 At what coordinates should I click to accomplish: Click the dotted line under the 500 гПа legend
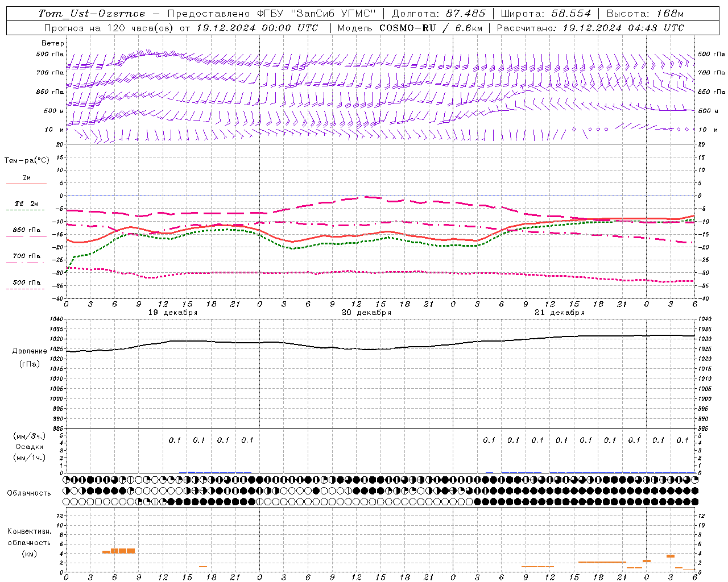25,289
